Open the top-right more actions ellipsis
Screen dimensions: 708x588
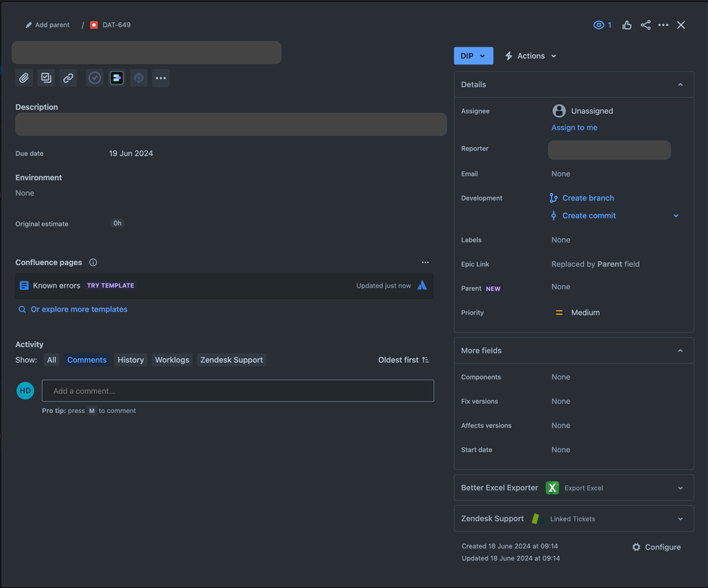[663, 25]
